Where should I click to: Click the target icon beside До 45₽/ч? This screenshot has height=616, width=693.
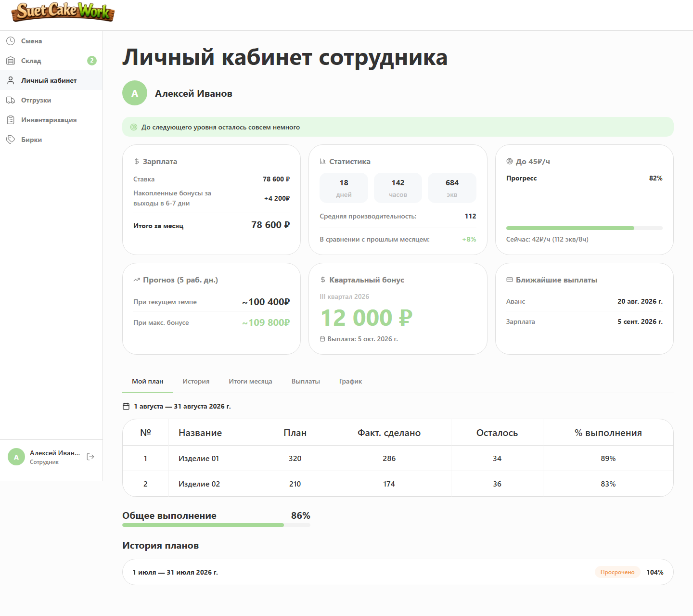click(510, 162)
